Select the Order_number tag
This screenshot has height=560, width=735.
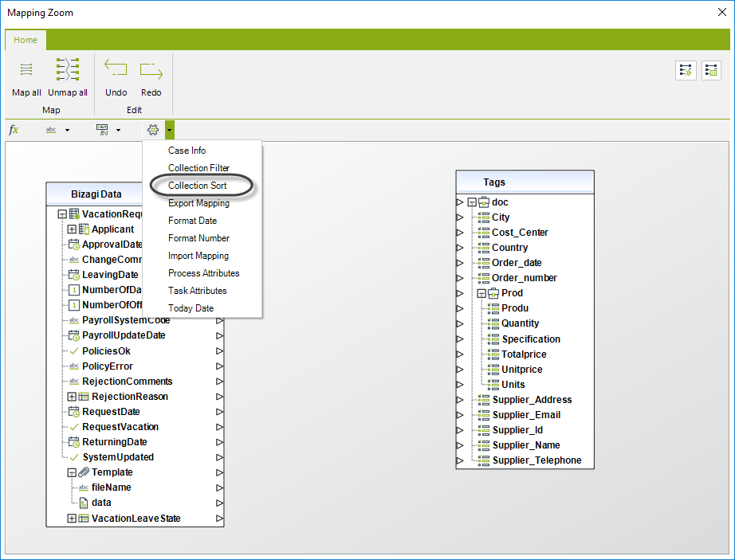(524, 278)
